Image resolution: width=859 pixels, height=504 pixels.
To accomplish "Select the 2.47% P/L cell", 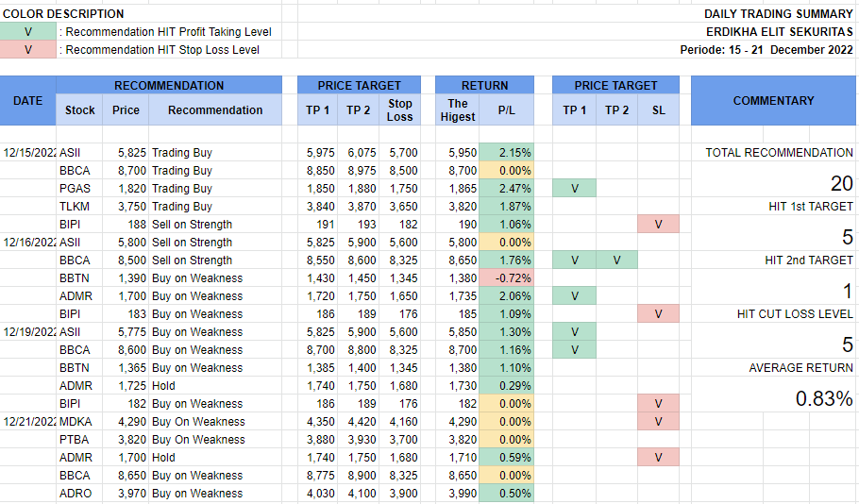I will (x=506, y=189).
